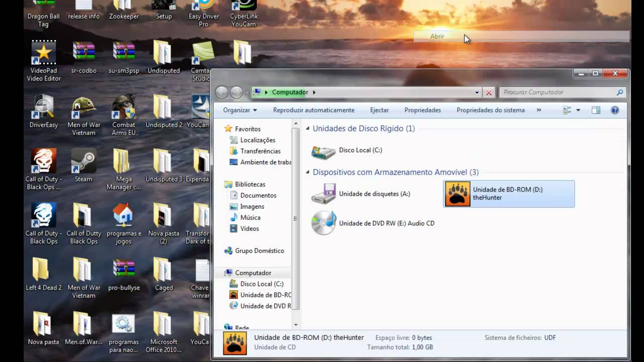Select the Unidade de disquetes (A:) drive

point(361,194)
